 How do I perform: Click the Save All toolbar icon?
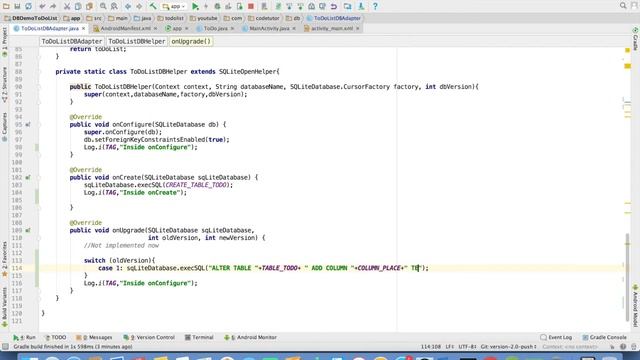pyautogui.click(x=17, y=6)
